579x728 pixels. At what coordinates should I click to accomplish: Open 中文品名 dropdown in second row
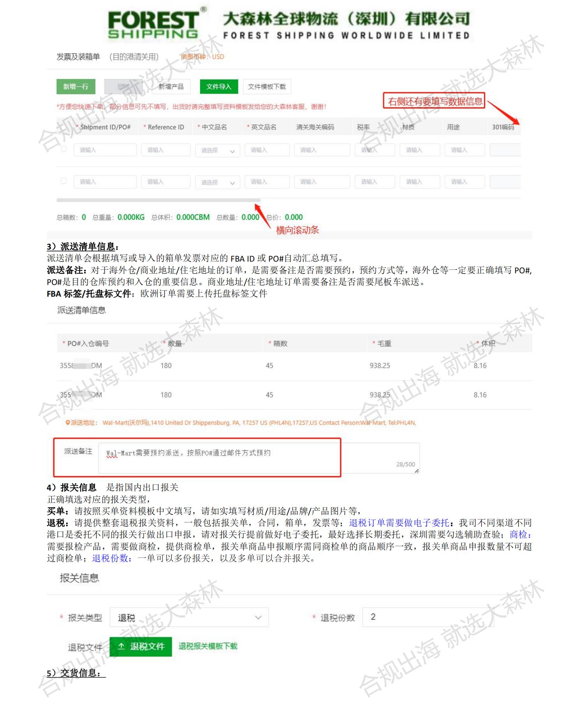point(217,182)
